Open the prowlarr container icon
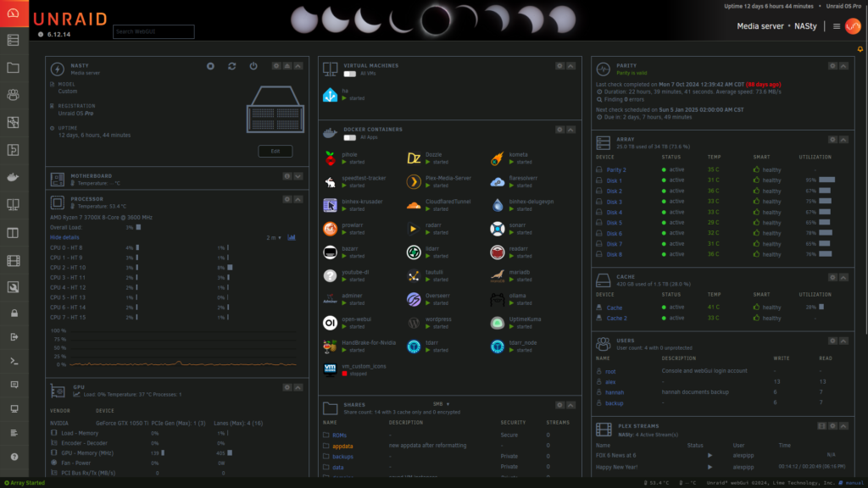This screenshot has height=488, width=868. pyautogui.click(x=330, y=229)
